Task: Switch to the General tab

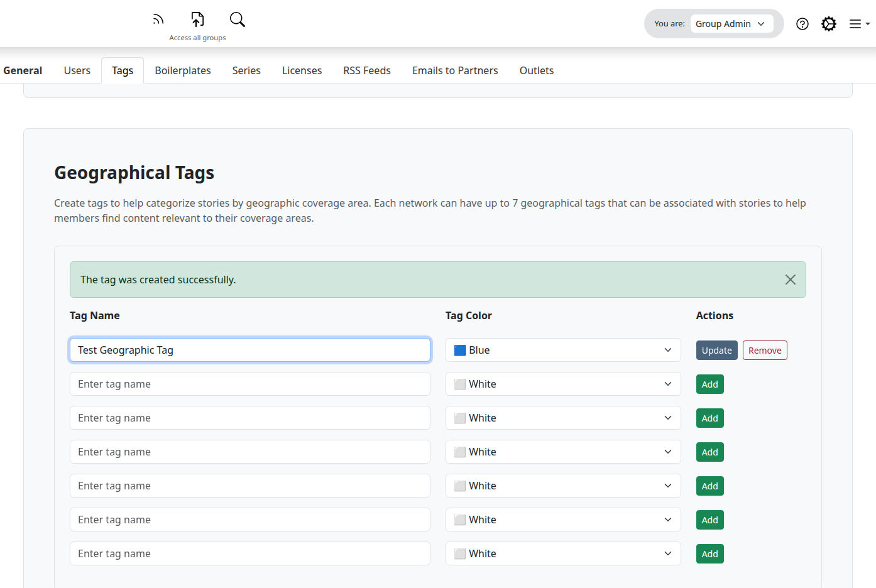Action: pyautogui.click(x=23, y=70)
